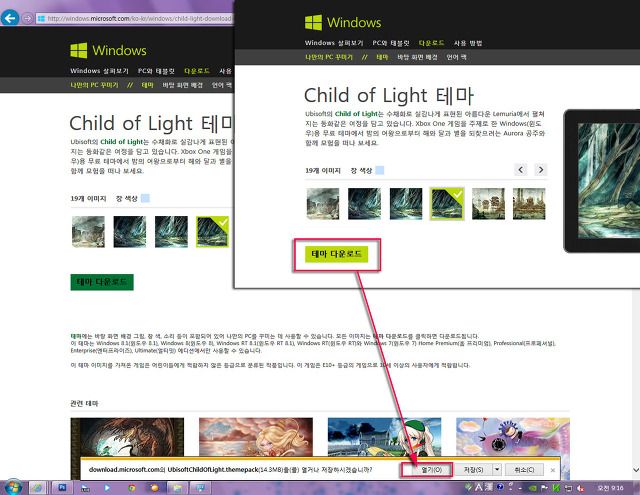
Task: Open the media player icon in the taskbar
Action: point(107,488)
